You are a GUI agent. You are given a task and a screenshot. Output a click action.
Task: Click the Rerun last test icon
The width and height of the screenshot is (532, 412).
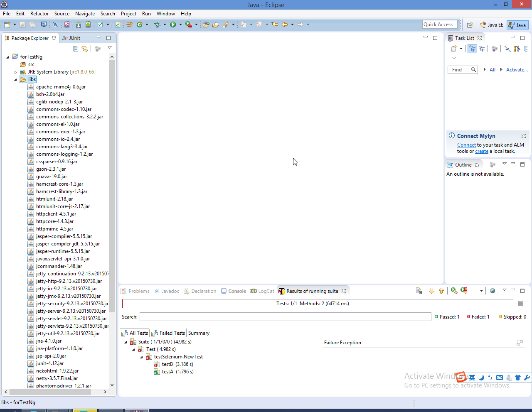[454, 291]
